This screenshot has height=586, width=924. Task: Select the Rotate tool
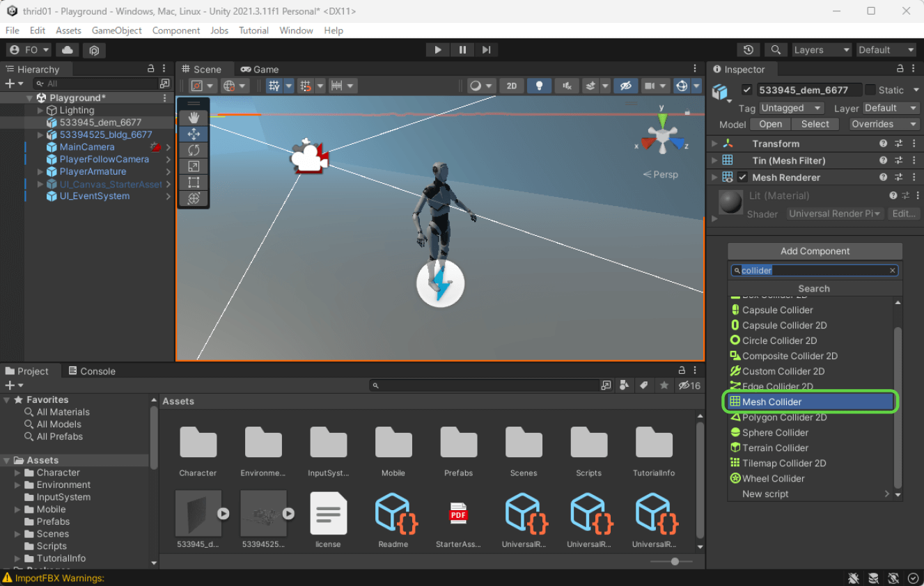pos(194,150)
